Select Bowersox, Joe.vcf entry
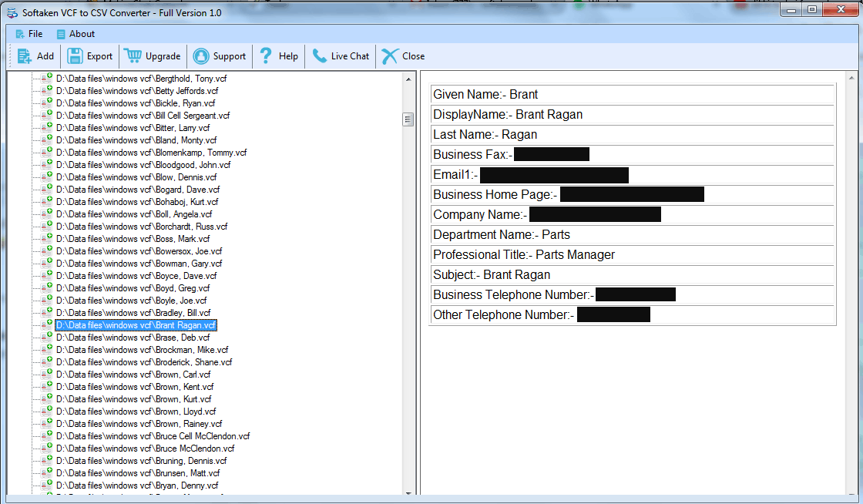This screenshot has width=863, height=504. click(x=139, y=251)
